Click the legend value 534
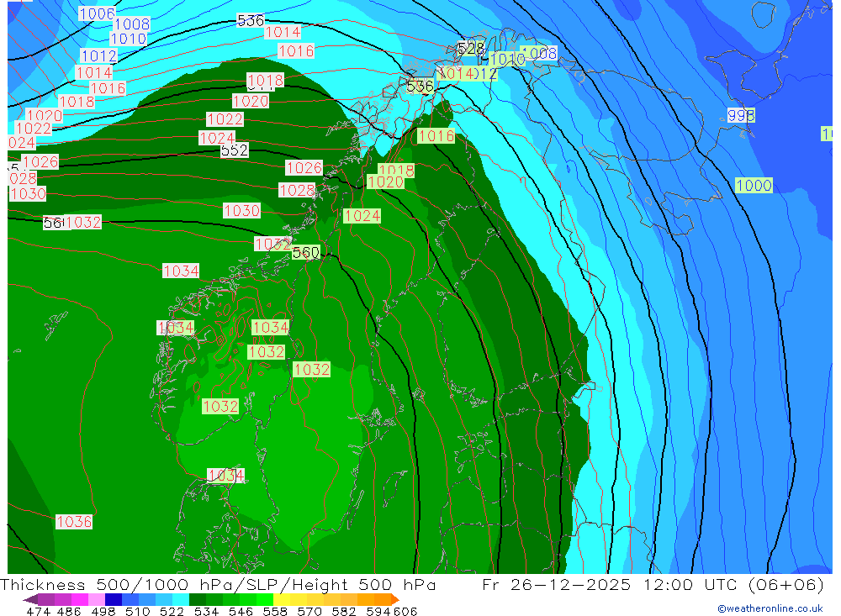Screen dimensions: 841x616 click(206, 611)
